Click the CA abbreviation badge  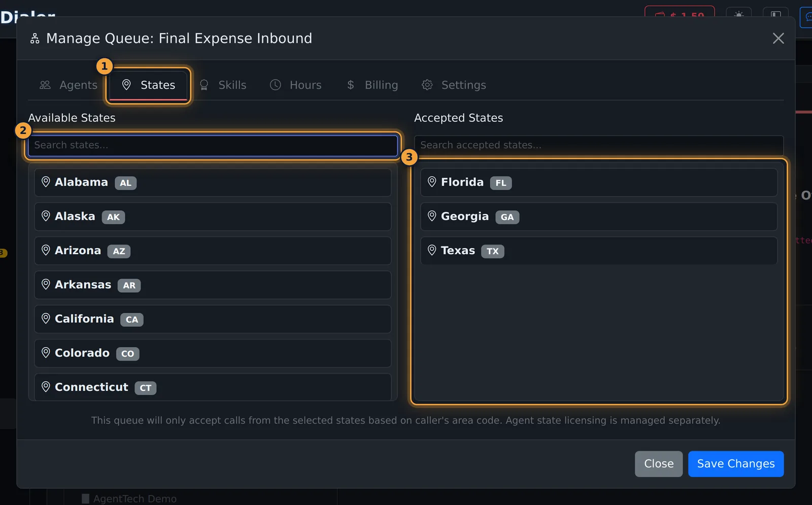(x=132, y=320)
